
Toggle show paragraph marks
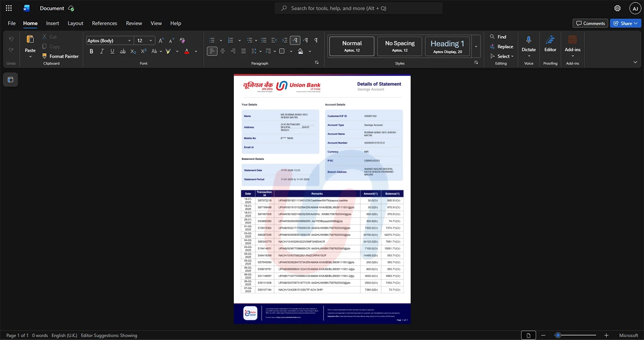click(x=316, y=41)
